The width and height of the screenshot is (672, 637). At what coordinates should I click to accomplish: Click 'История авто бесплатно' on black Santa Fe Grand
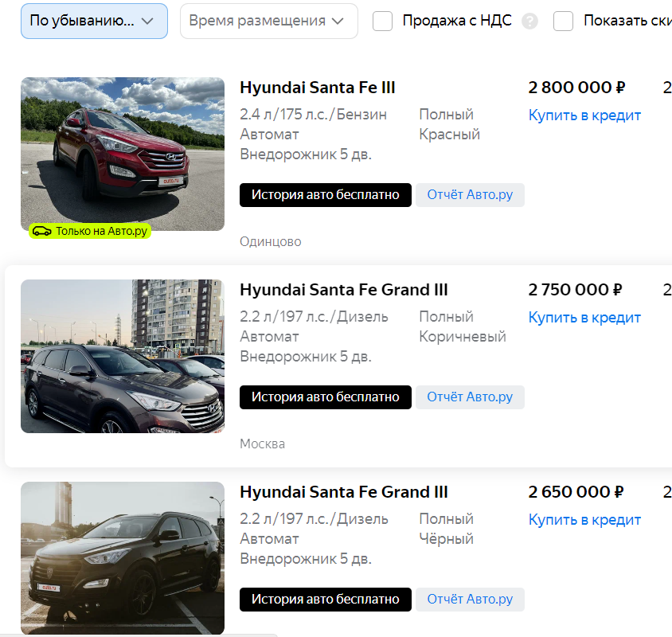[326, 600]
